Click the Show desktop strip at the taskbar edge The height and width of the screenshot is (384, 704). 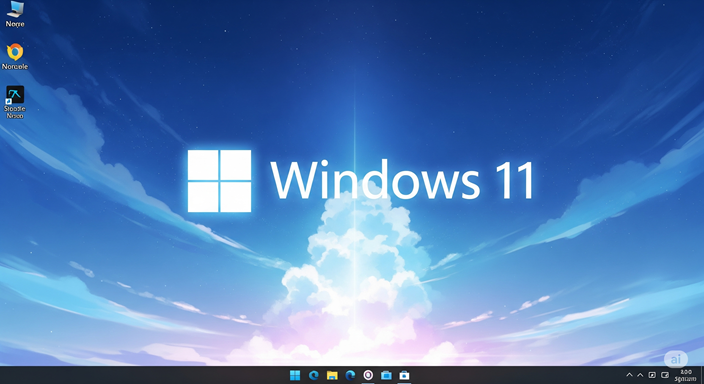tap(702, 375)
